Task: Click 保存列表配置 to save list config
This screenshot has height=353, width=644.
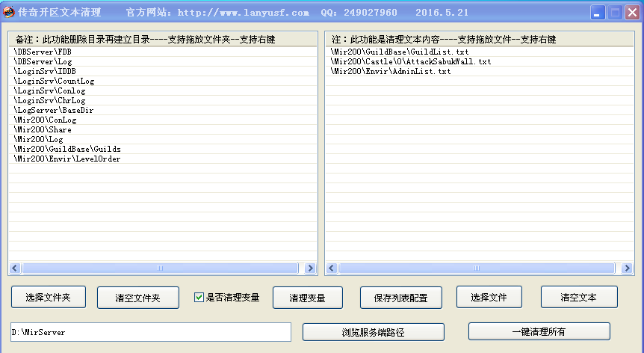Action: (400, 298)
